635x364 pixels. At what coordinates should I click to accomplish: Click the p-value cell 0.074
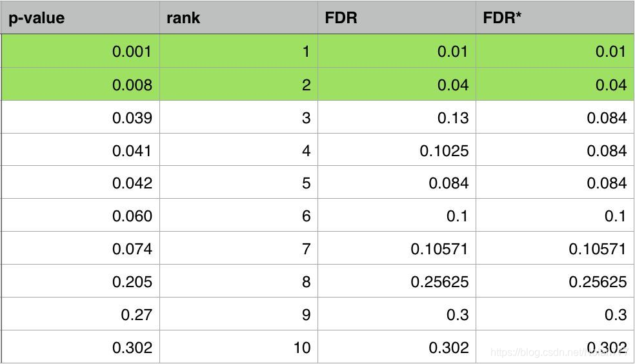click(x=81, y=248)
